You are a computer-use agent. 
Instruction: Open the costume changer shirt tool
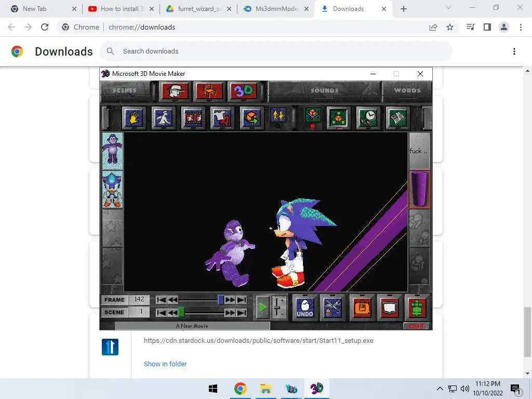pyautogui.click(x=222, y=118)
